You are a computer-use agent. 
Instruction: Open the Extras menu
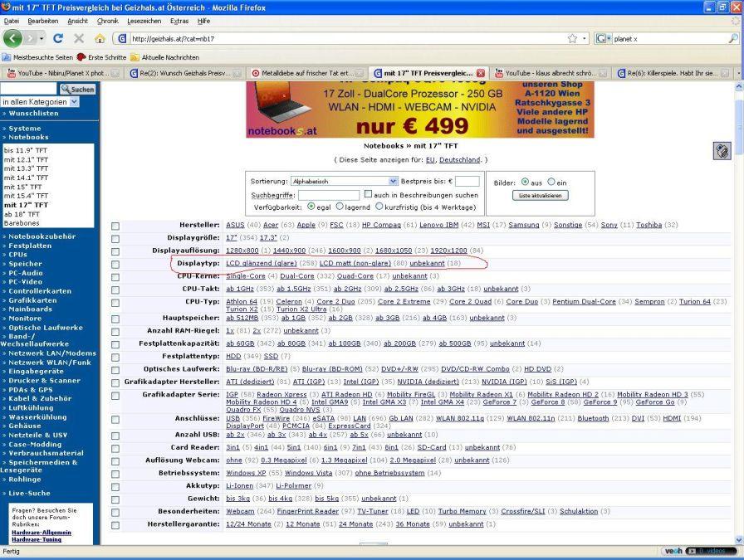tap(179, 21)
